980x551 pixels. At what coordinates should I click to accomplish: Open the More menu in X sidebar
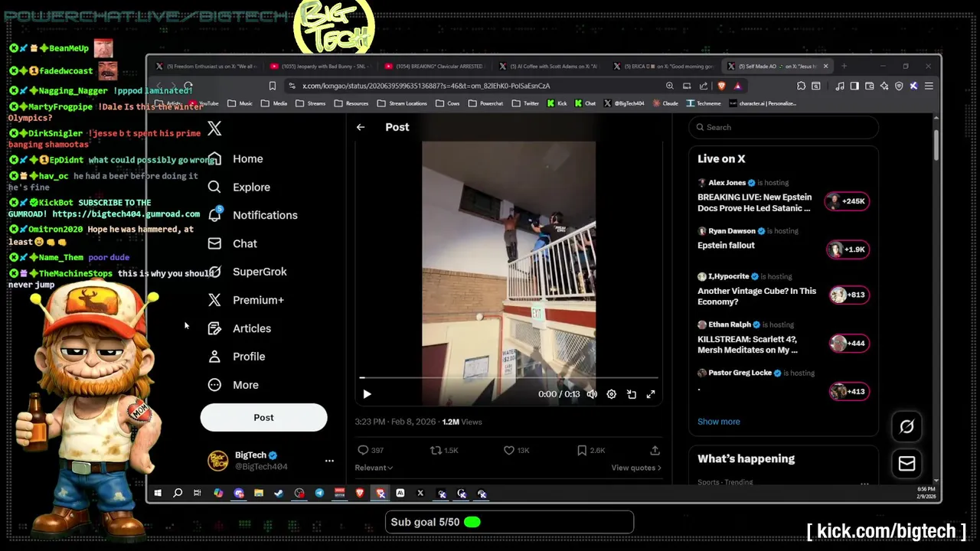click(234, 385)
